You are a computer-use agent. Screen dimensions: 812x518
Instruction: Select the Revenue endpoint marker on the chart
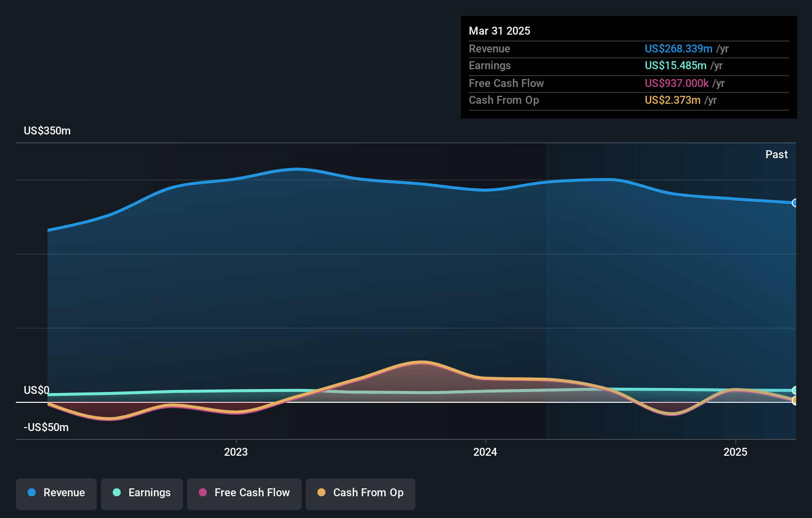click(x=795, y=203)
